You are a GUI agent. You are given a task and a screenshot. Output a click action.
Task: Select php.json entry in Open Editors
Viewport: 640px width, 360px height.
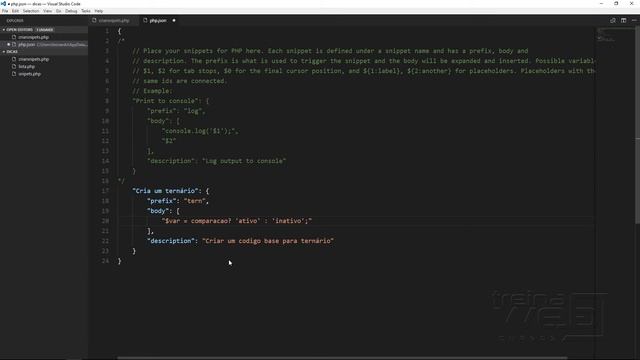pyautogui.click(x=44, y=44)
